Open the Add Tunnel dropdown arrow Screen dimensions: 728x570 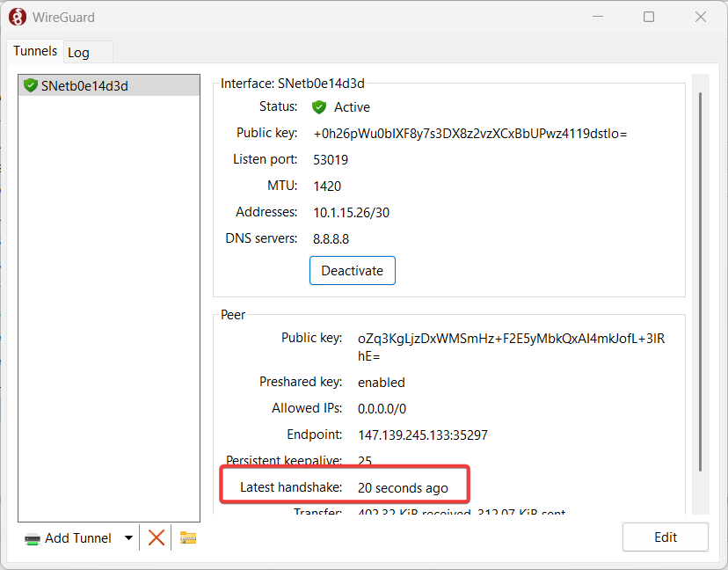click(x=128, y=538)
